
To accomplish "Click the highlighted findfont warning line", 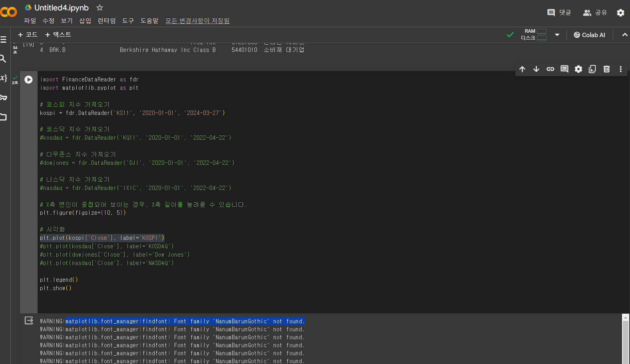I will point(185,321).
